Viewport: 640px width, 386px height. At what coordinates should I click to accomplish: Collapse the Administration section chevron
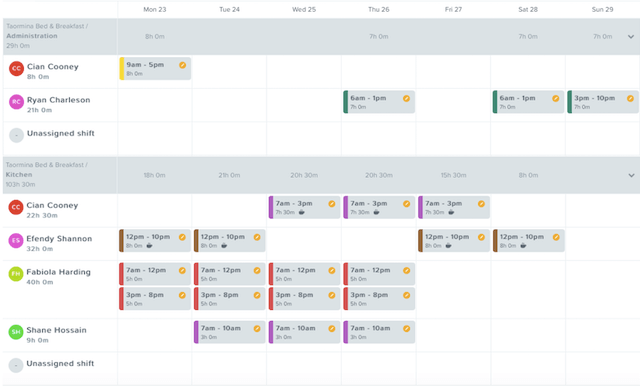pos(631,37)
